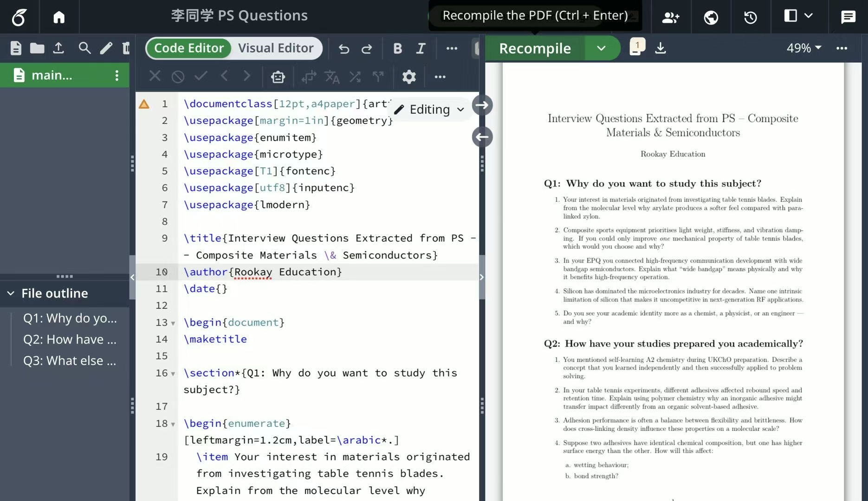Open the chat panel icon
The height and width of the screenshot is (501, 868).
pos(848,17)
